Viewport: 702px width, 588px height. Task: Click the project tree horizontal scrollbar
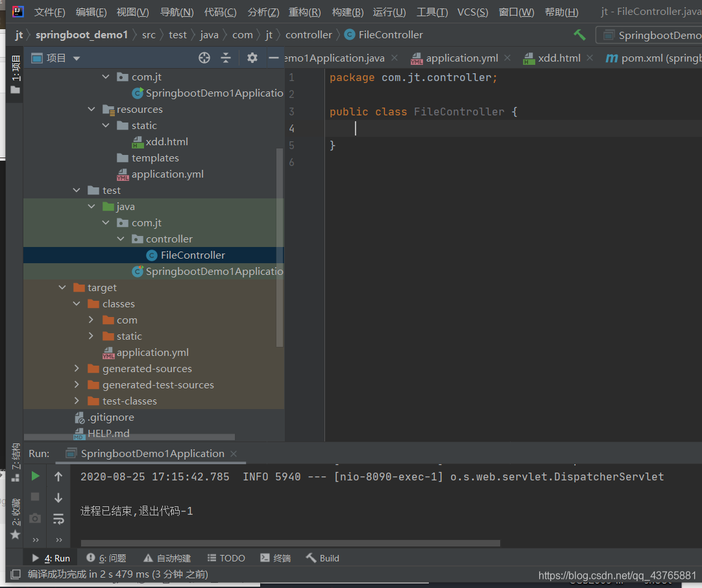129,437
